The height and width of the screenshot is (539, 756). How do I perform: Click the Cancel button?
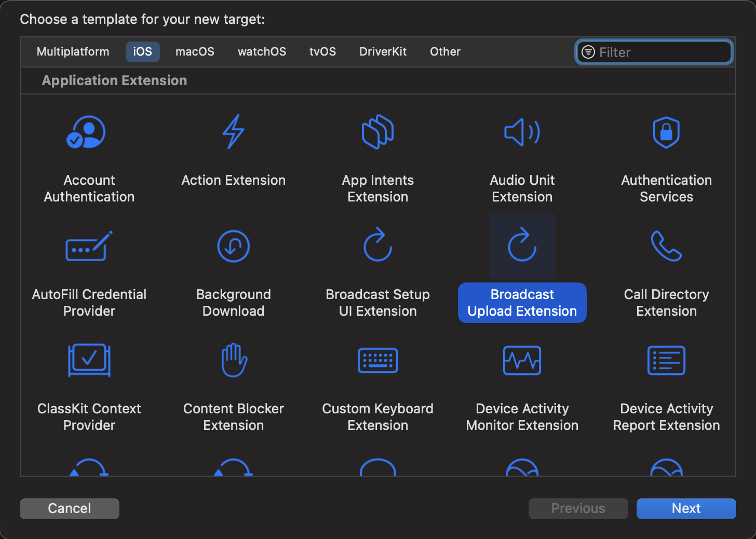coord(70,508)
